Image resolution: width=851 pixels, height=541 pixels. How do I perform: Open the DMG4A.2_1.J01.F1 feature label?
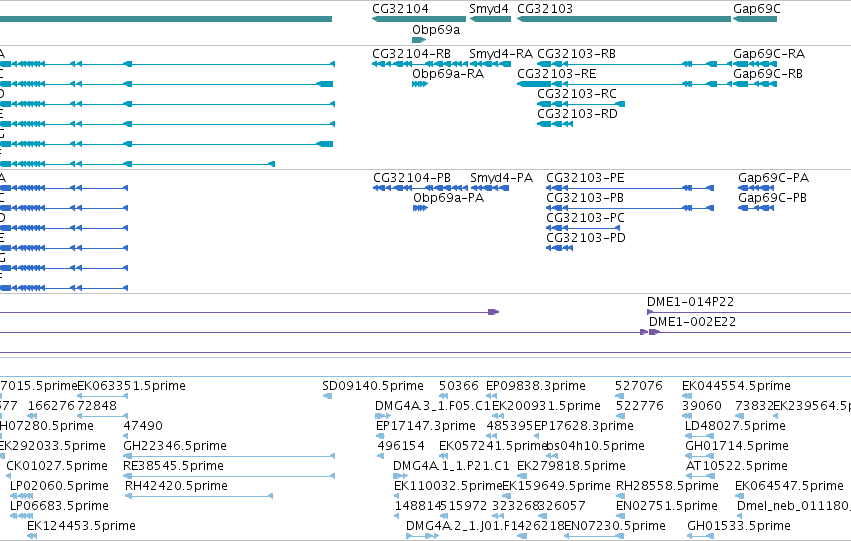(x=461, y=526)
